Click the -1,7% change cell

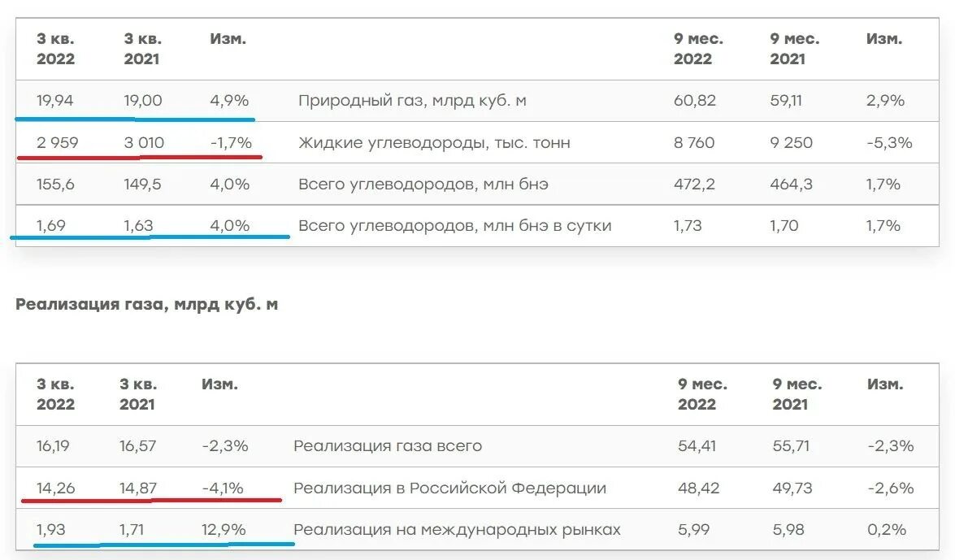pos(231,143)
